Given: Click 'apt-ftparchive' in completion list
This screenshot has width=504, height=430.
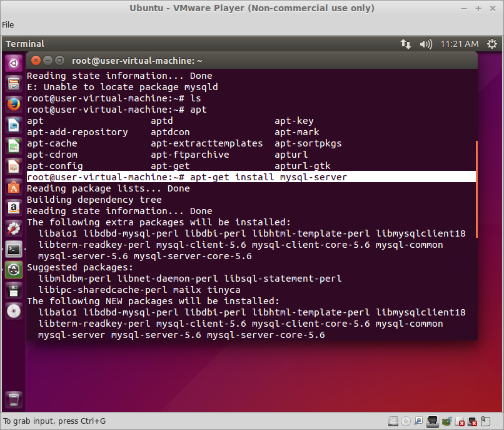Looking at the screenshot, I should coord(190,155).
